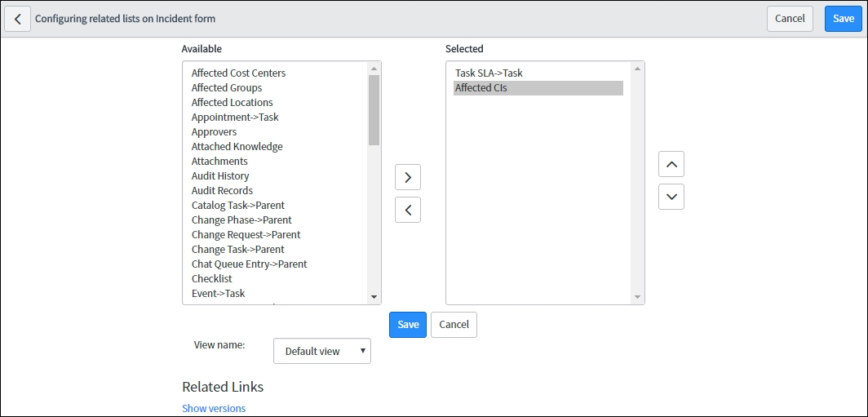This screenshot has height=417, width=868.
Task: Select Affected CIs in Selected list
Action: (x=538, y=88)
